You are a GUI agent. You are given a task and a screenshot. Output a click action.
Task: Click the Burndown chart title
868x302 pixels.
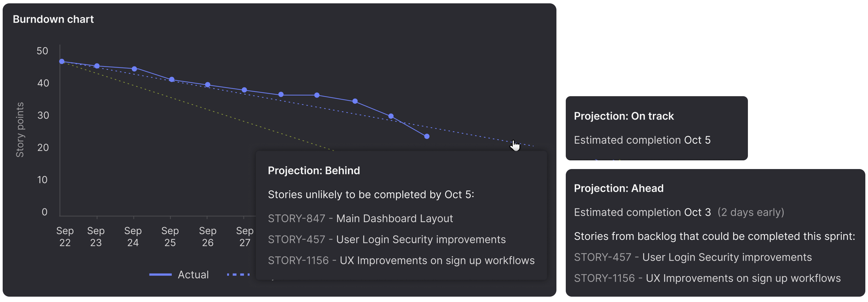[53, 19]
